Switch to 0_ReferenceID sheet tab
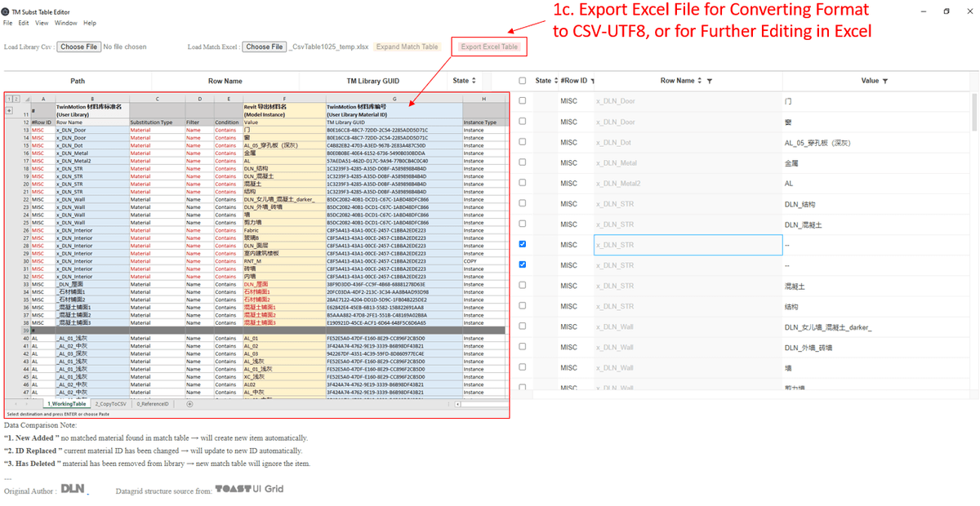 pos(153,404)
